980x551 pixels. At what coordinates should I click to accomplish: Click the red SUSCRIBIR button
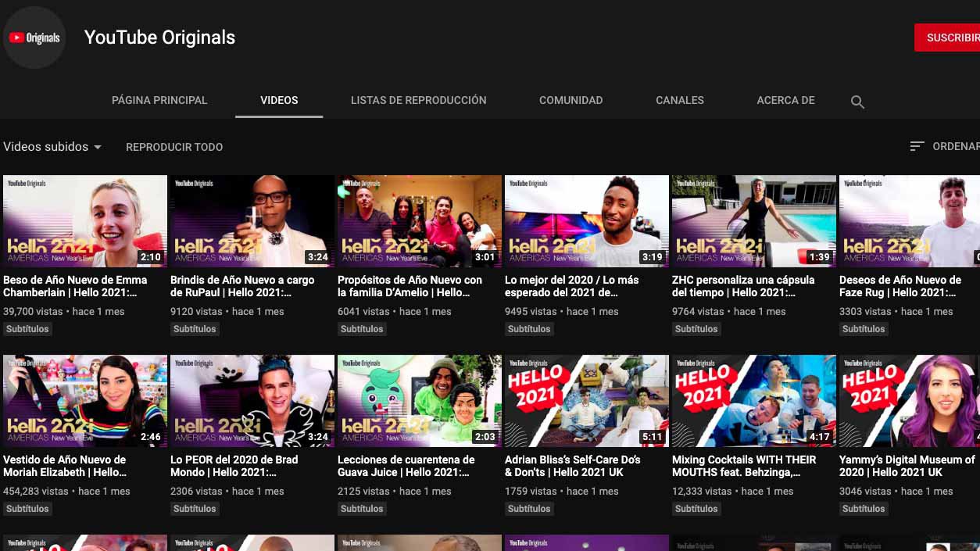(x=947, y=38)
